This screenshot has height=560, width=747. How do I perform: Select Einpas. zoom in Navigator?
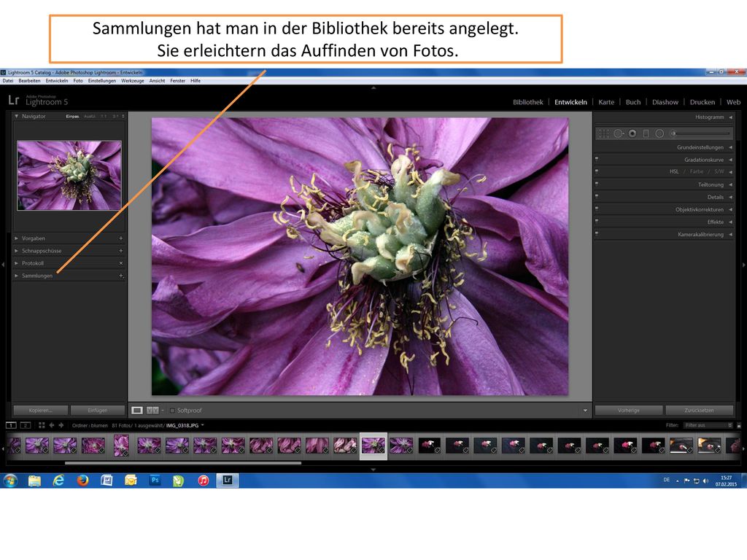[72, 116]
